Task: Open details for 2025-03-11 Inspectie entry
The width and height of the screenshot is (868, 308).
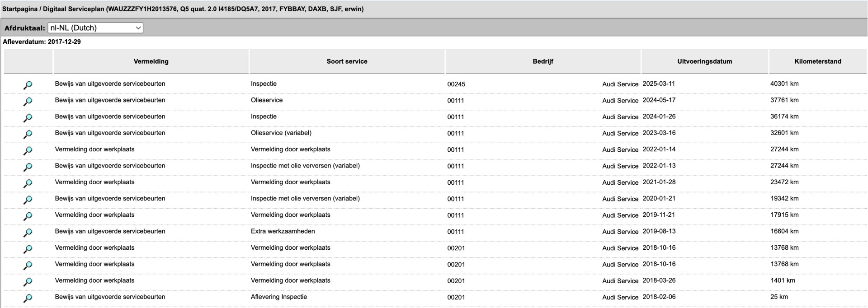Action: pyautogui.click(x=28, y=85)
